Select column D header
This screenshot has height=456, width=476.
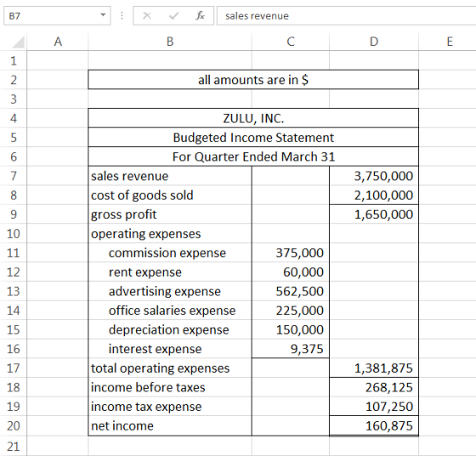click(x=374, y=42)
